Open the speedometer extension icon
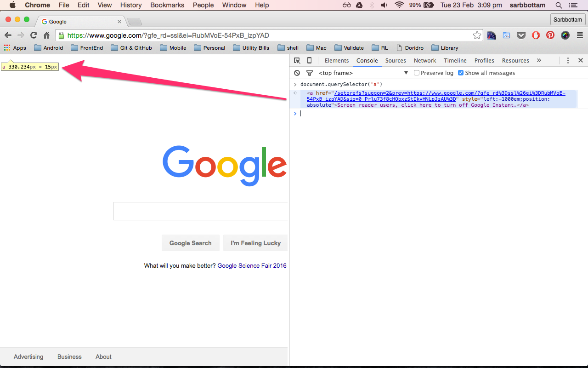The height and width of the screenshot is (368, 588). coord(492,35)
